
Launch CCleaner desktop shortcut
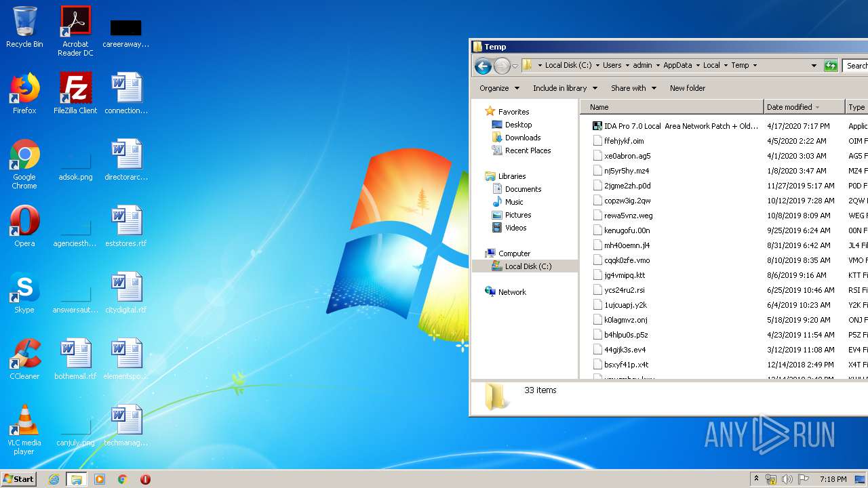[x=24, y=360]
